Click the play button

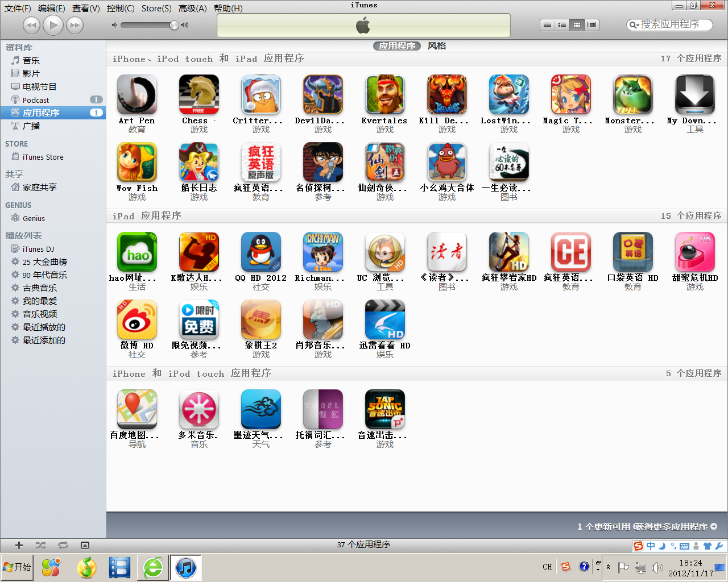(53, 25)
